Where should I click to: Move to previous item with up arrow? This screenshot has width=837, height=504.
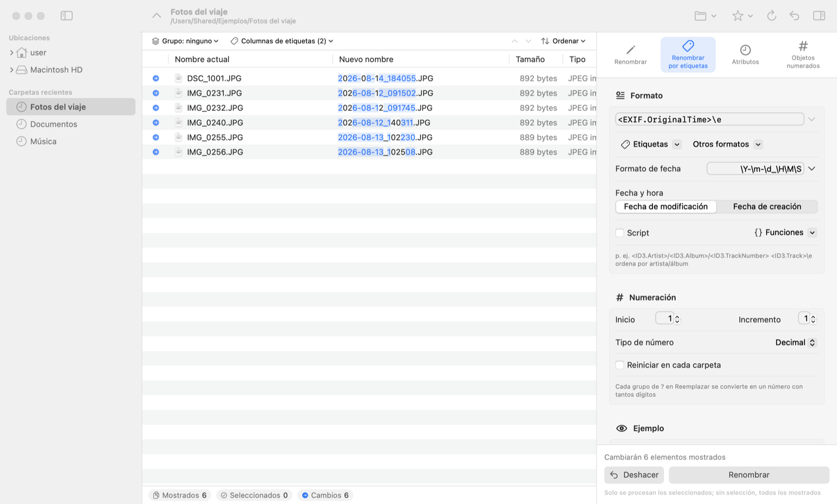pos(514,41)
